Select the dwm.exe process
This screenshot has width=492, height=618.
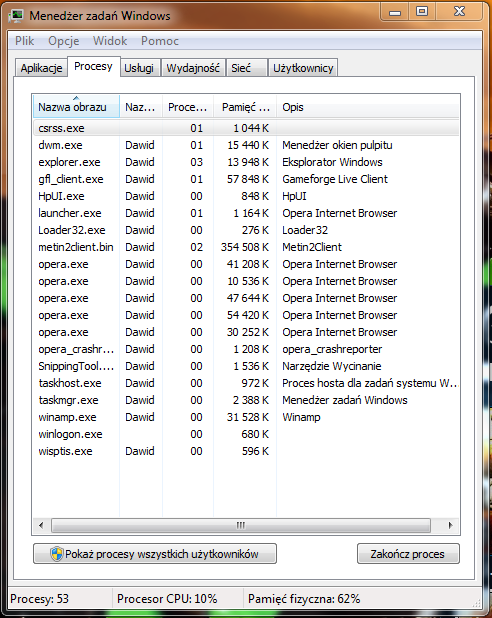(x=246, y=145)
